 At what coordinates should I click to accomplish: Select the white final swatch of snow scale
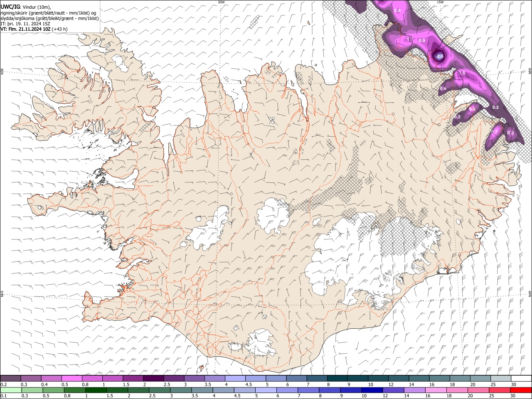tap(521, 379)
